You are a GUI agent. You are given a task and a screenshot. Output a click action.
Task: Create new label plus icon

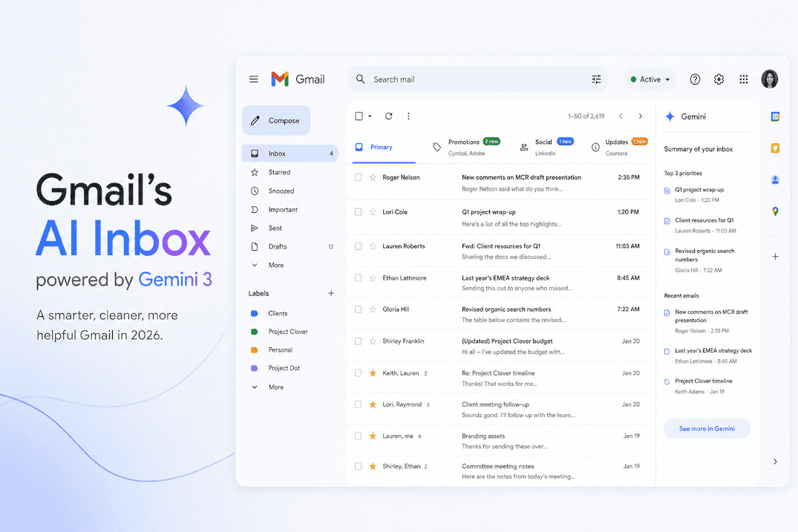331,293
